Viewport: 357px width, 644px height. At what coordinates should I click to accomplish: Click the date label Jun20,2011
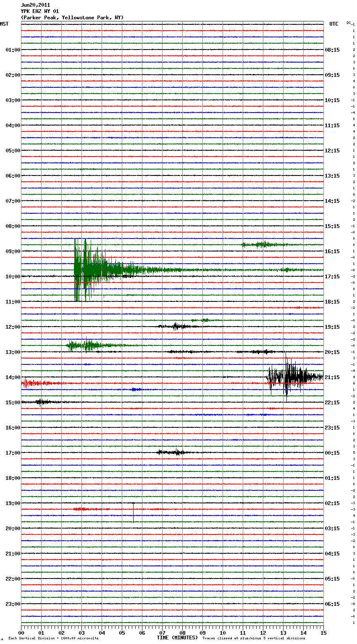[x=35, y=5]
